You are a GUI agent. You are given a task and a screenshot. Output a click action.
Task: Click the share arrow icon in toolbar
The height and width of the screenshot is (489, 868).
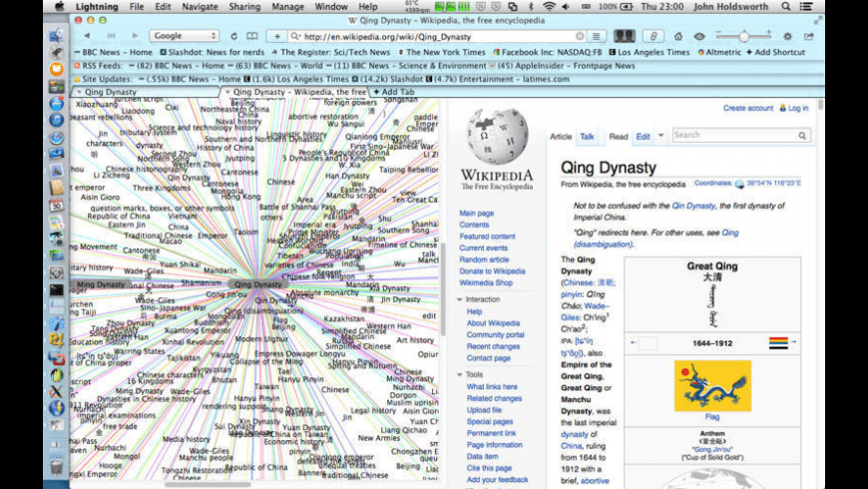(809, 36)
